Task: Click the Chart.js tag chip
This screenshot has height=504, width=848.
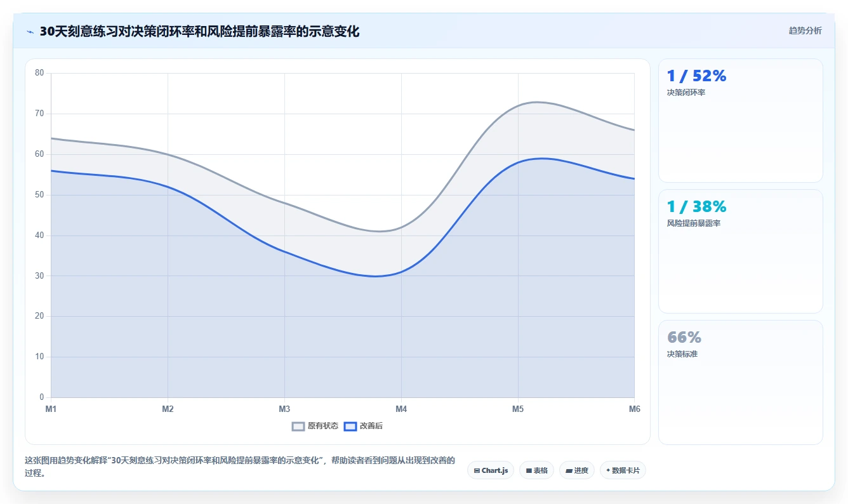Action: (x=491, y=470)
